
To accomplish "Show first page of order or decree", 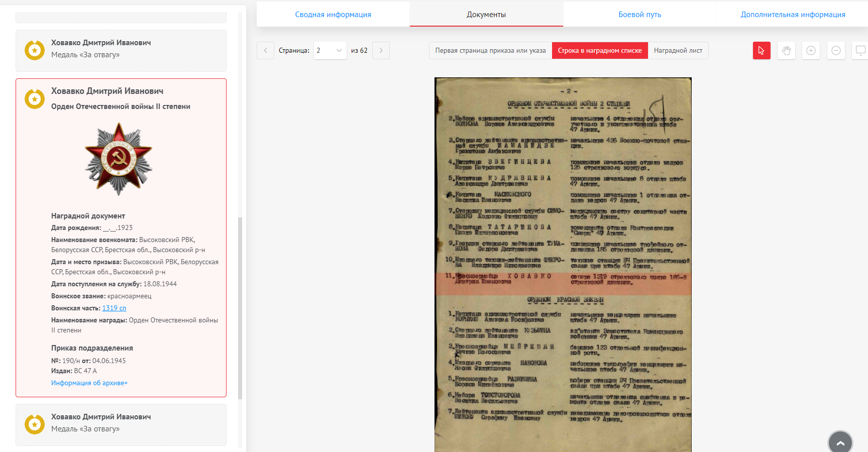I will pos(490,50).
